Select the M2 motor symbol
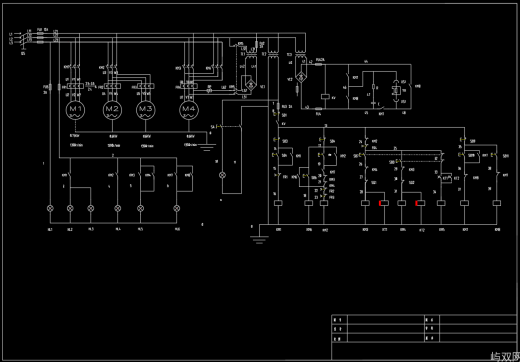520x362 pixels. pos(112,110)
